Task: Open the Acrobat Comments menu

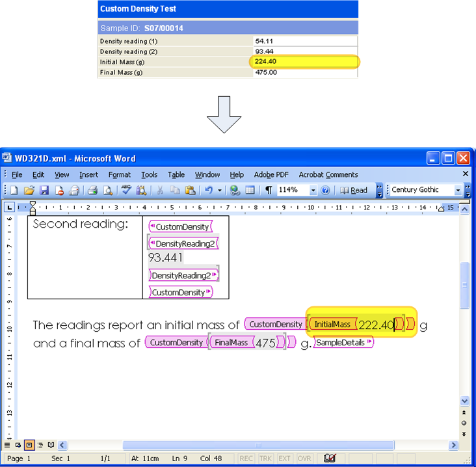Action: 328,174
